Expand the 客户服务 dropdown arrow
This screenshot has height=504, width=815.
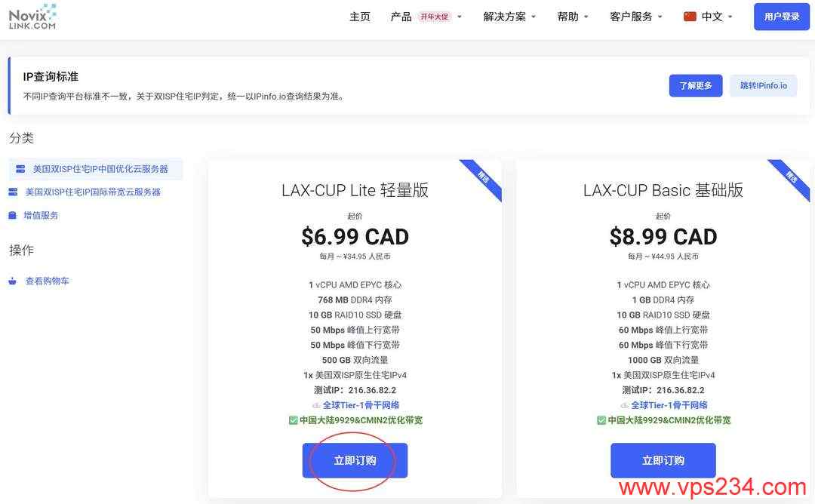(660, 17)
